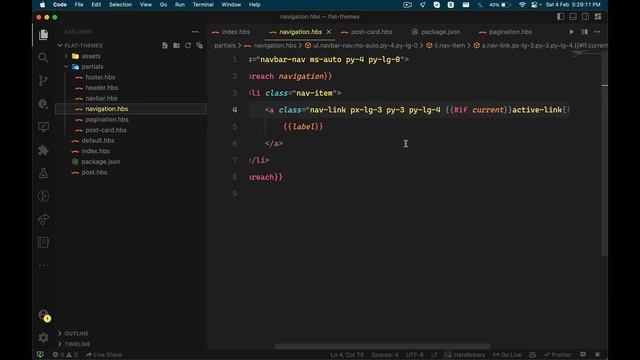The image size is (640, 360).
Task: Open the Customize Layout icon
Action: [598, 17]
